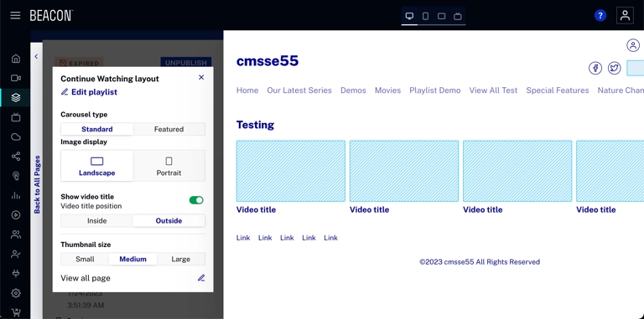Select Portrait image display
This screenshot has width=644, height=319.
click(169, 166)
